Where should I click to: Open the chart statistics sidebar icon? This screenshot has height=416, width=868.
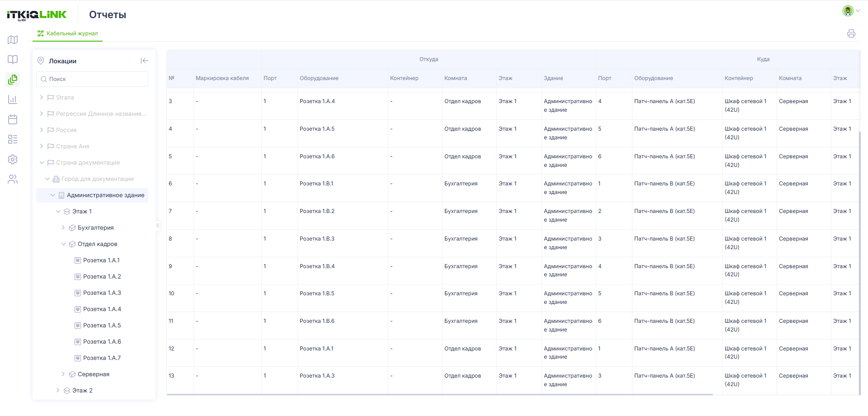click(13, 99)
